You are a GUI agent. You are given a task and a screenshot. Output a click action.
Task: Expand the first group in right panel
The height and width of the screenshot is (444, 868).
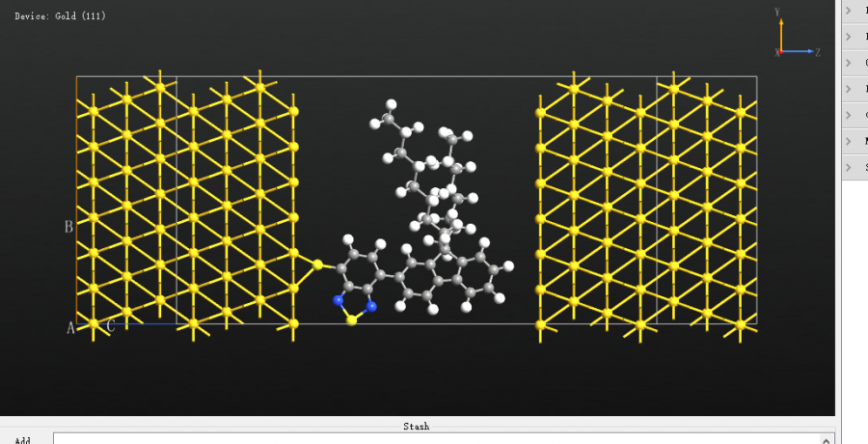click(849, 10)
